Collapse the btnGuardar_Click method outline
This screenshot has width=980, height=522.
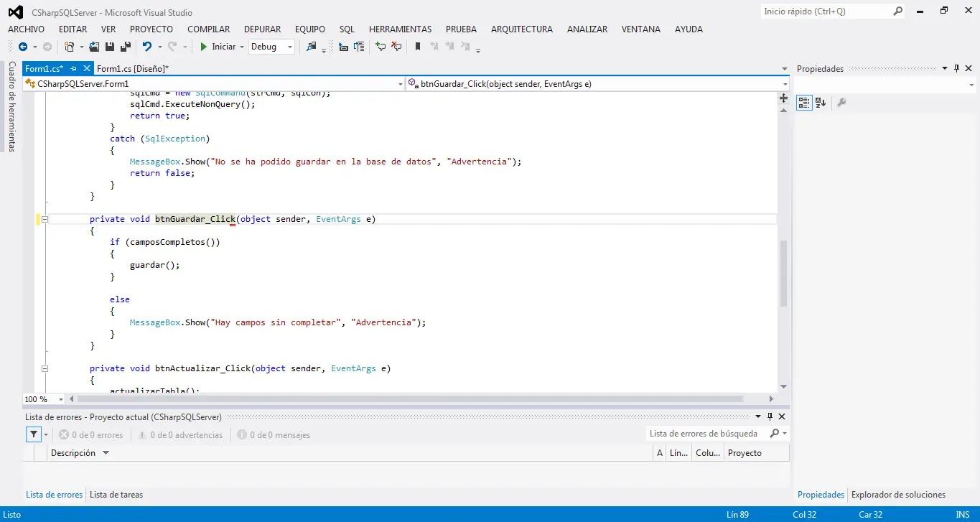point(45,219)
